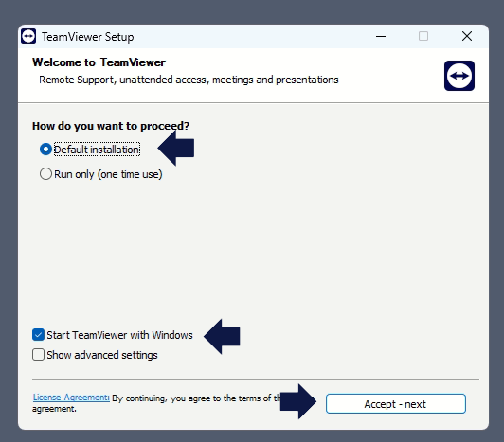
Task: Click the large TeamViewer logo in the header
Action: tap(459, 76)
